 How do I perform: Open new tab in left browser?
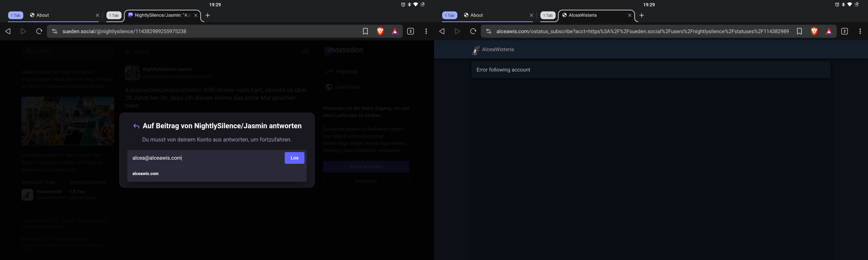click(208, 15)
